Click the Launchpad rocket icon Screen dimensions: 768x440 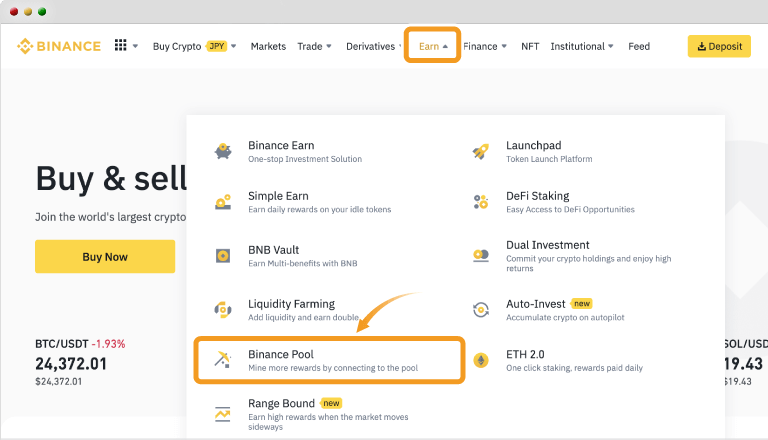click(x=480, y=151)
